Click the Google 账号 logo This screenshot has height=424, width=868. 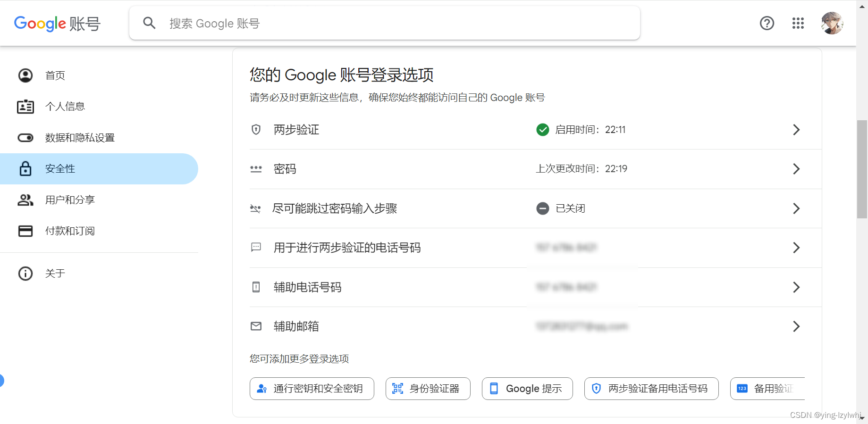[57, 23]
